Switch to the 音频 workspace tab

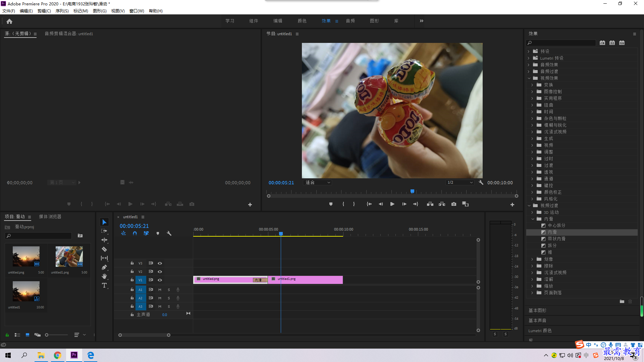(x=351, y=21)
